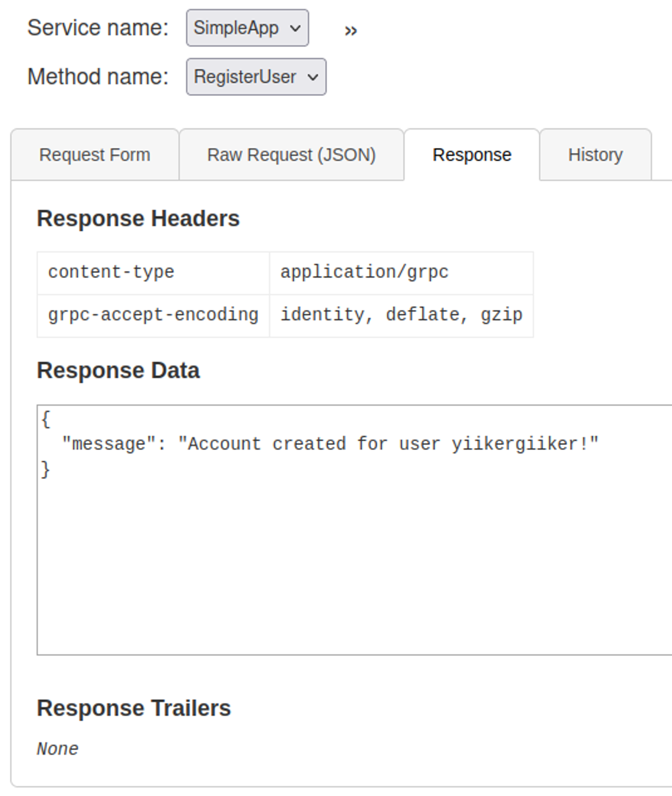Click the Response Data heading
This screenshot has width=672, height=796.
118,370
